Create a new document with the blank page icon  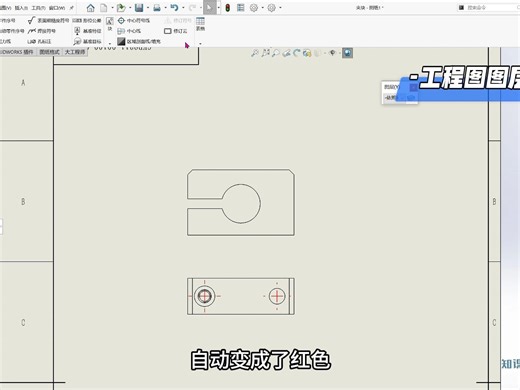104,8
